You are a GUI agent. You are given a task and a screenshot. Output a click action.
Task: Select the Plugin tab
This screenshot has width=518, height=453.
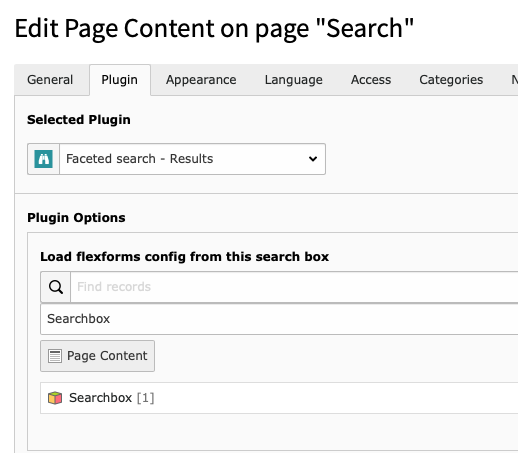pyautogui.click(x=120, y=80)
